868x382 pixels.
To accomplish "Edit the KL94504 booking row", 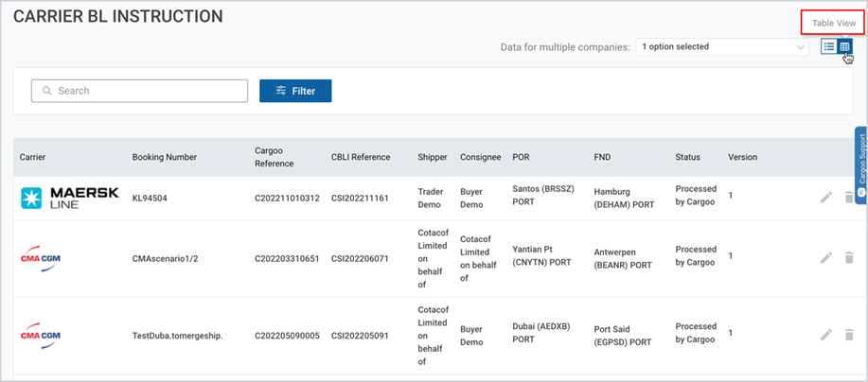I will (826, 197).
